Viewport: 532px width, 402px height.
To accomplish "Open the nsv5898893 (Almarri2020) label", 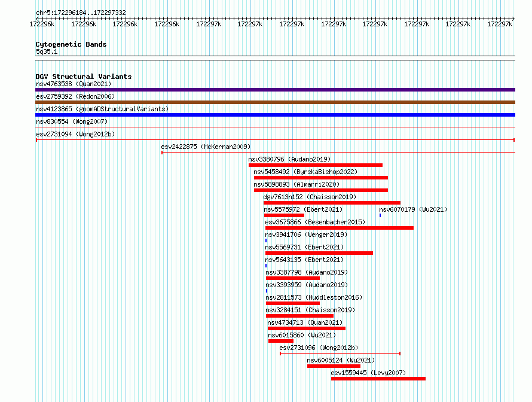I will click(296, 184).
